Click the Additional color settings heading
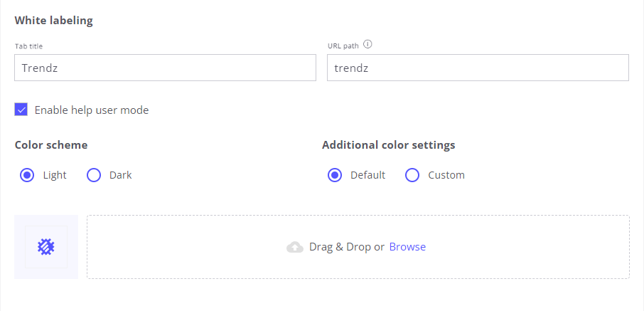This screenshot has height=311, width=644. tap(388, 145)
